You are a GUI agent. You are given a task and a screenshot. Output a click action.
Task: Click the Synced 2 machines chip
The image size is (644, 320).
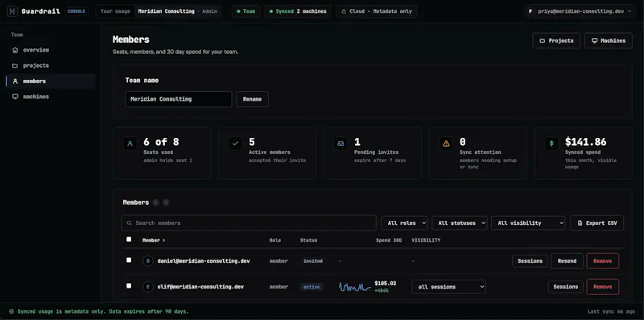(298, 11)
